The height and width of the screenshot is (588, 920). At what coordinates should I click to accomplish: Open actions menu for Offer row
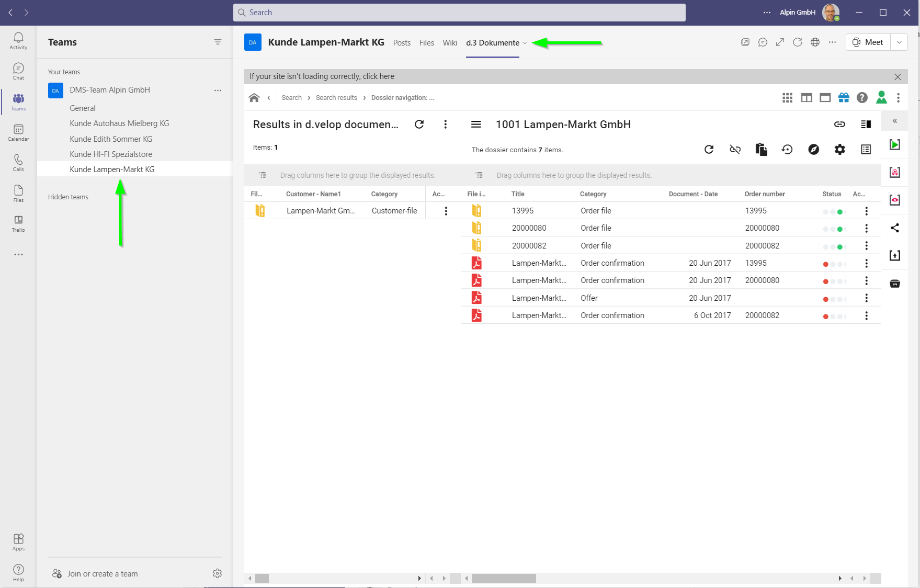tap(866, 298)
